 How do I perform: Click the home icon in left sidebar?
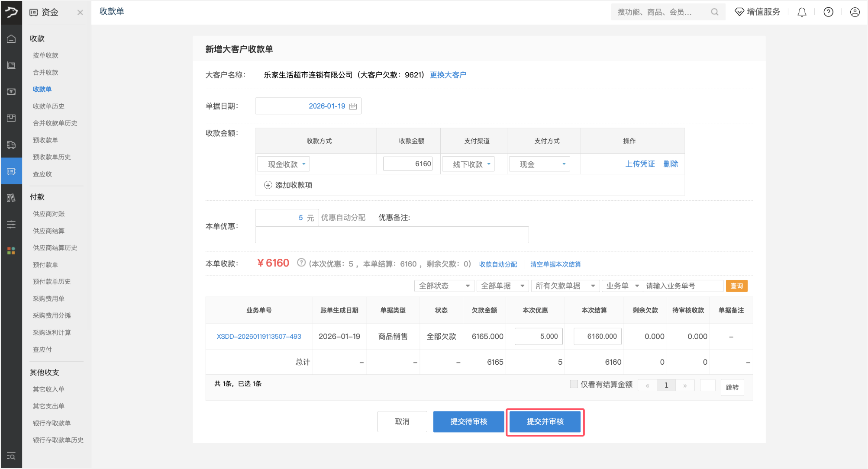click(x=11, y=39)
